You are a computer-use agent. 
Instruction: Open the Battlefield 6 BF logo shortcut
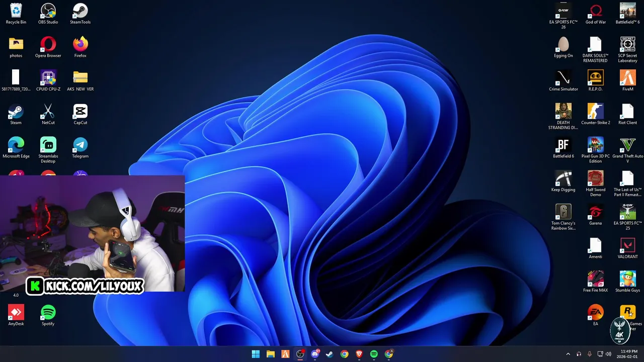click(x=563, y=148)
